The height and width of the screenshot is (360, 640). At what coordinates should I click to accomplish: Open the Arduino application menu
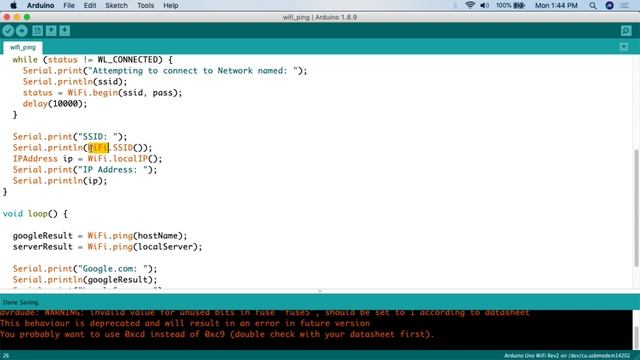tap(40, 5)
